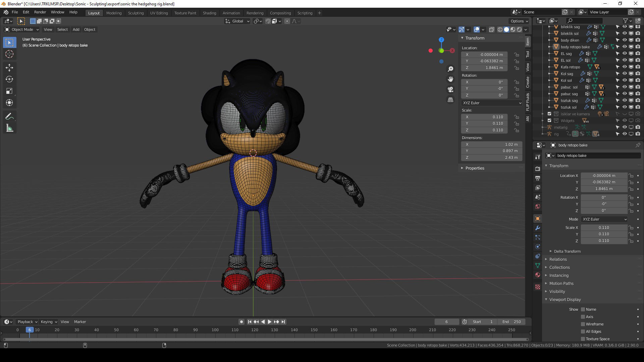
Task: Click the Options button in viewport header
Action: (x=519, y=21)
